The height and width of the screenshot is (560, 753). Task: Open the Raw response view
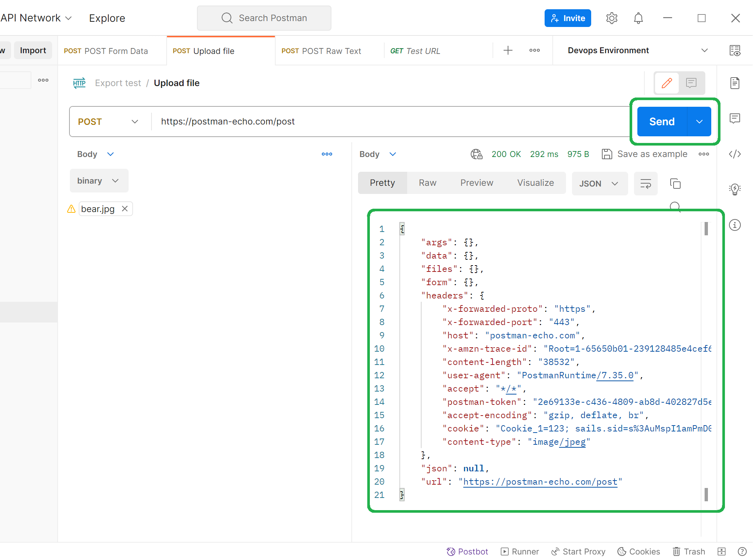(x=427, y=182)
